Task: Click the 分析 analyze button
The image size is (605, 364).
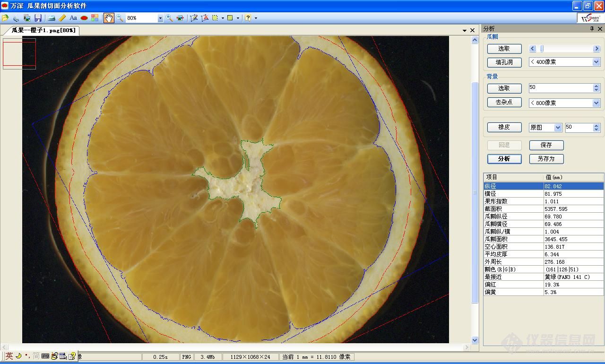Action: click(504, 159)
